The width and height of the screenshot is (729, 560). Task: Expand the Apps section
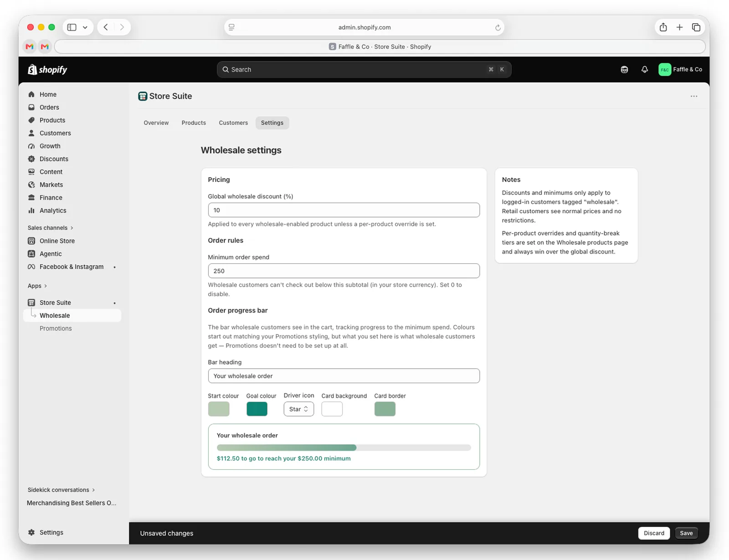(x=37, y=286)
